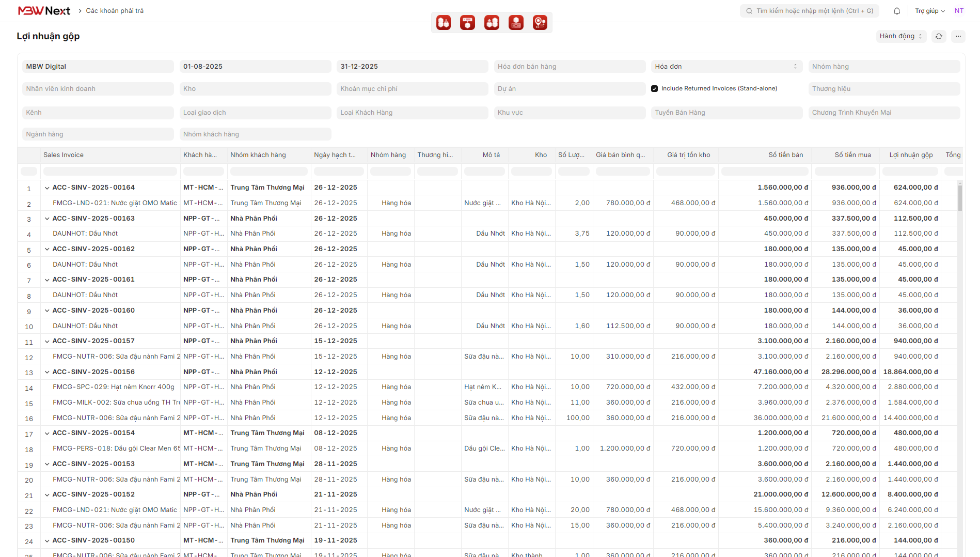Refresh the report with reload icon
Viewport: 980px width, 557px height.
[939, 36]
